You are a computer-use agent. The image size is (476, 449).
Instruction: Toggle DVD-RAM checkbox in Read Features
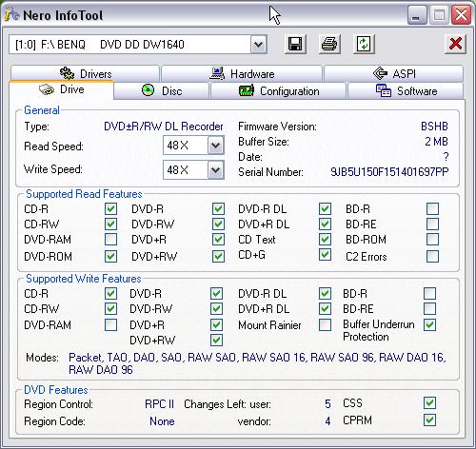tap(110, 240)
